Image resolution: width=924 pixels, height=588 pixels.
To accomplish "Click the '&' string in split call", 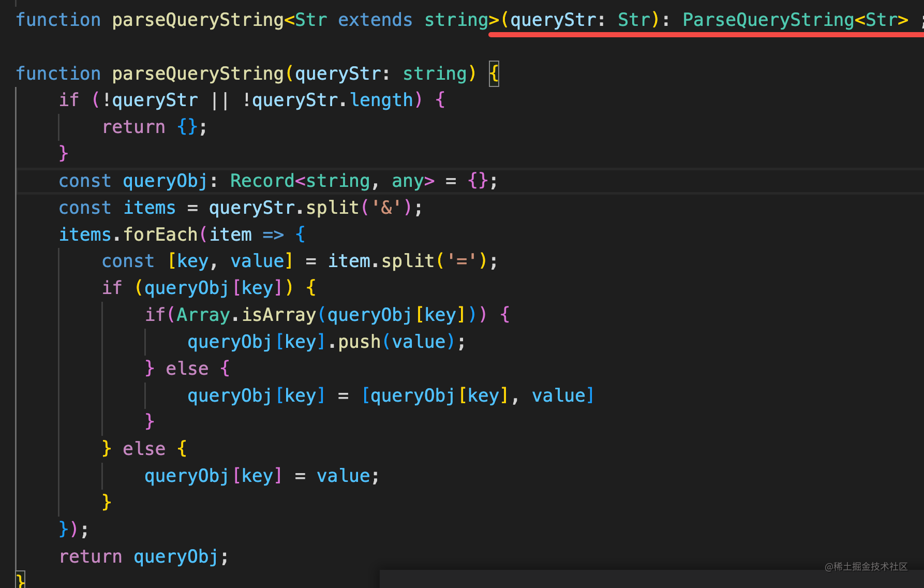I will pyautogui.click(x=386, y=208).
